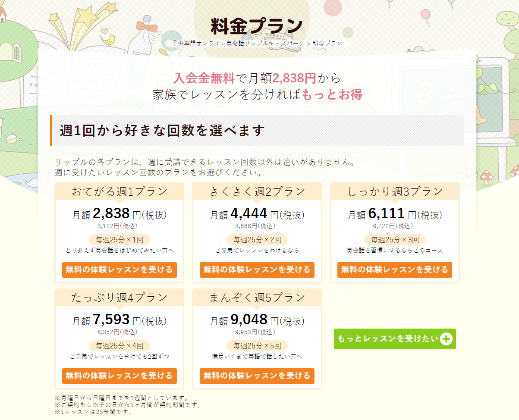Image resolution: width=519 pixels, height=420 pixels.
Task: Click 無料の体験レッスンを受ける under たっぷり週4プラン
Action: pos(119,376)
